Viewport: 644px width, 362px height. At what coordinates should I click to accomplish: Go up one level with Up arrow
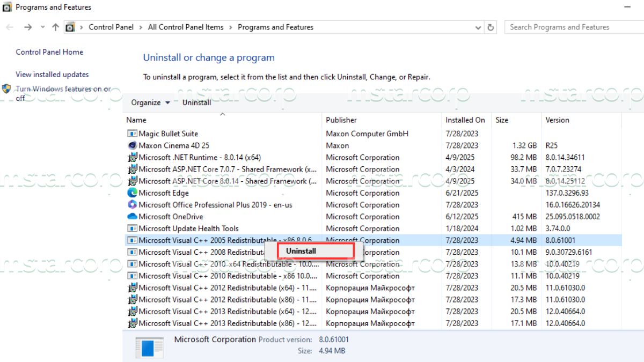tap(55, 27)
